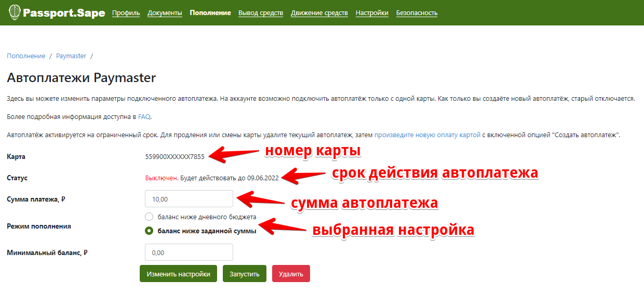Focus the Сумма платежа input field

pos(189,199)
